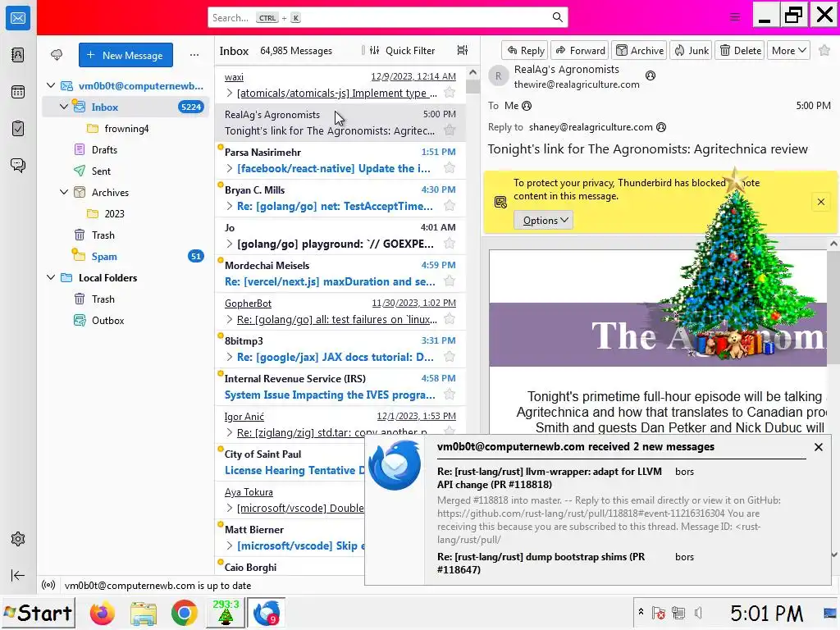The image size is (840, 630).
Task: Open the 2023 archive folder
Action: (x=114, y=213)
